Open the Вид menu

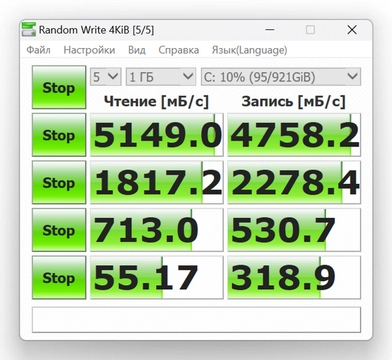click(x=137, y=50)
